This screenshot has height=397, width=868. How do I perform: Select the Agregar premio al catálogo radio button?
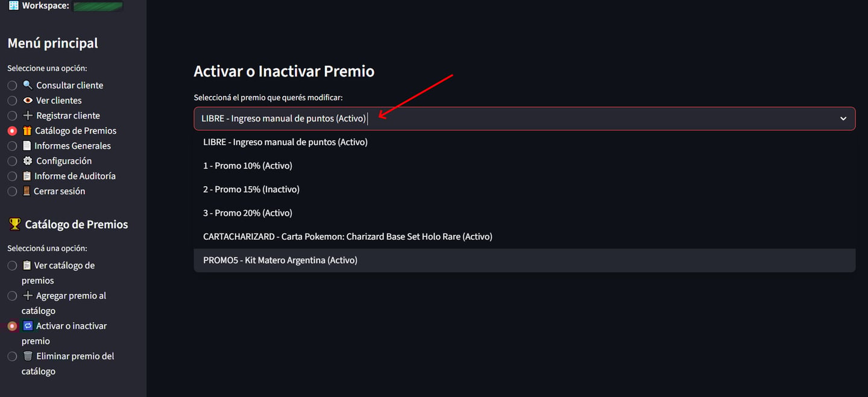tap(12, 296)
